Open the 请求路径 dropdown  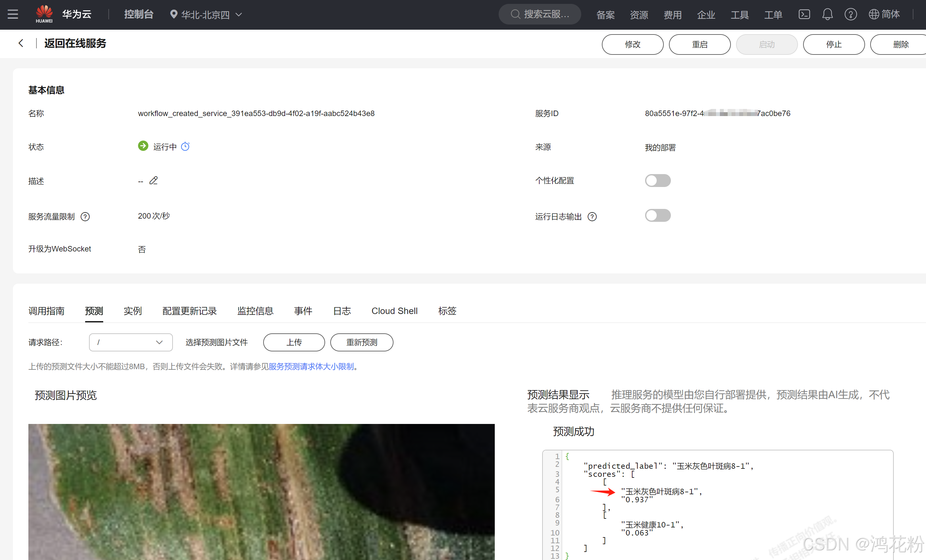click(130, 342)
